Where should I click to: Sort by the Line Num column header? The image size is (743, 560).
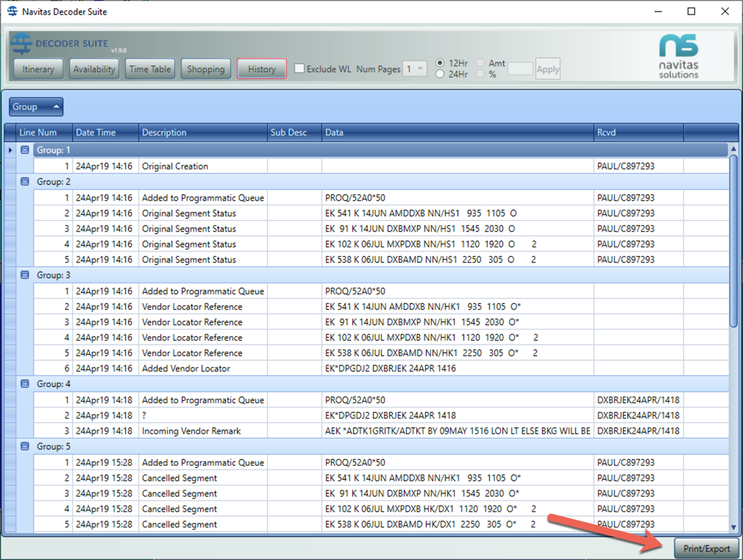44,132
